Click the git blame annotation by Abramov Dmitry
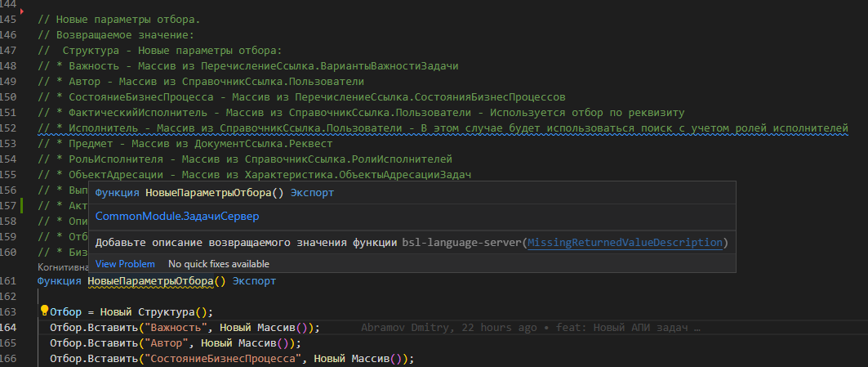 tap(531, 328)
